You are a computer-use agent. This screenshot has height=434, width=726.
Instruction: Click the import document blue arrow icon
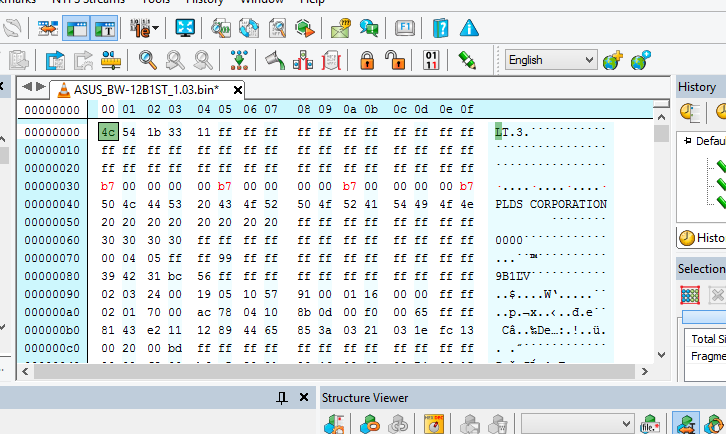pyautogui.click(x=55, y=60)
